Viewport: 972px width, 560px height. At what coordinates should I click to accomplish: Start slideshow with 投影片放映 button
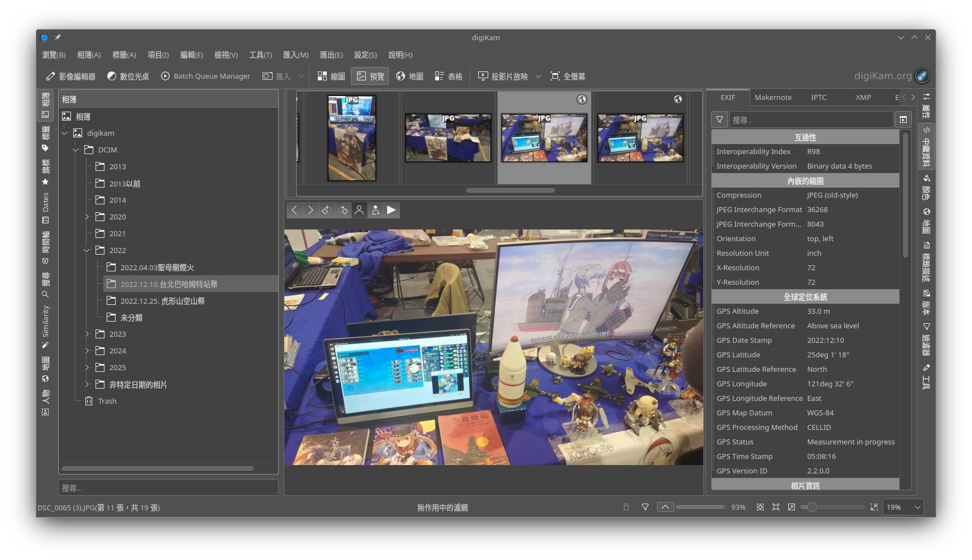click(503, 76)
